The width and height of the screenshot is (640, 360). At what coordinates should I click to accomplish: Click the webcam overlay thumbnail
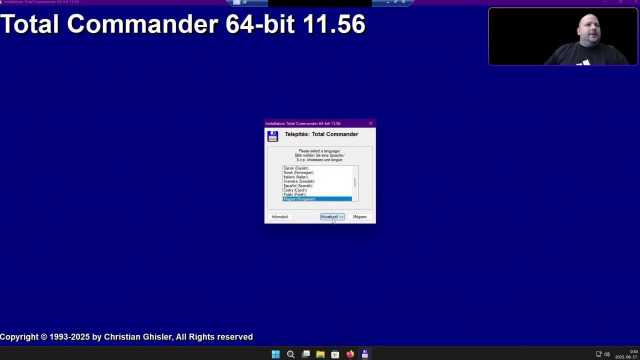[562, 36]
